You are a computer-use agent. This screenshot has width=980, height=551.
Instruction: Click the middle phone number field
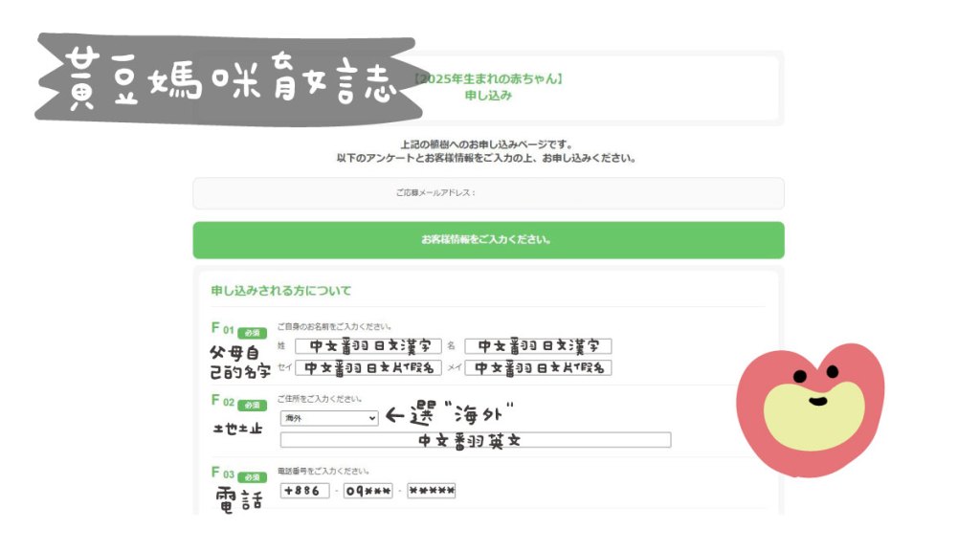[368, 491]
